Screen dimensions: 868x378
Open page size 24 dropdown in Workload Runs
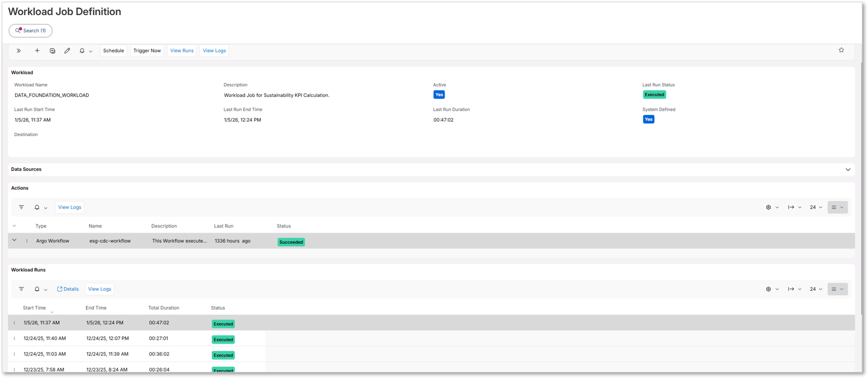point(816,289)
